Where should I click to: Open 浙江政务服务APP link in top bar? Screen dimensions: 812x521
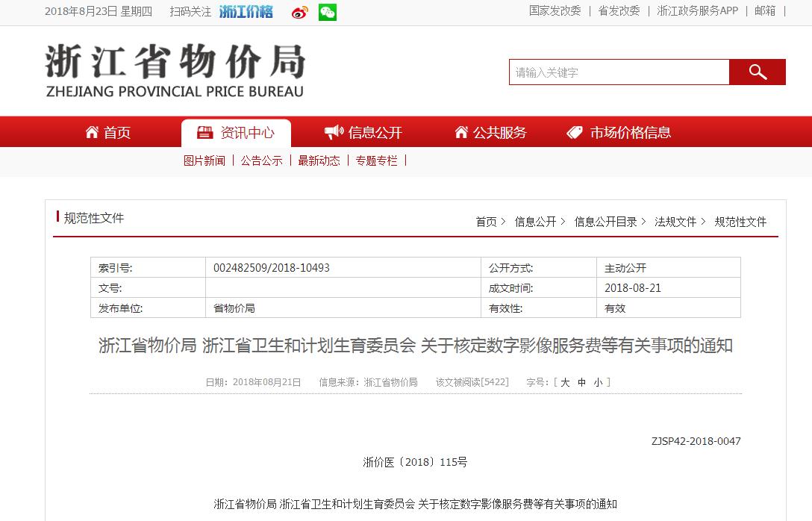click(697, 11)
